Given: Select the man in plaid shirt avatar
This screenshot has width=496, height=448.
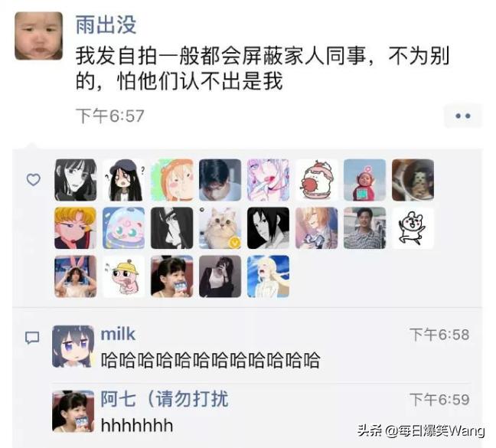Looking at the screenshot, I should click(364, 227).
